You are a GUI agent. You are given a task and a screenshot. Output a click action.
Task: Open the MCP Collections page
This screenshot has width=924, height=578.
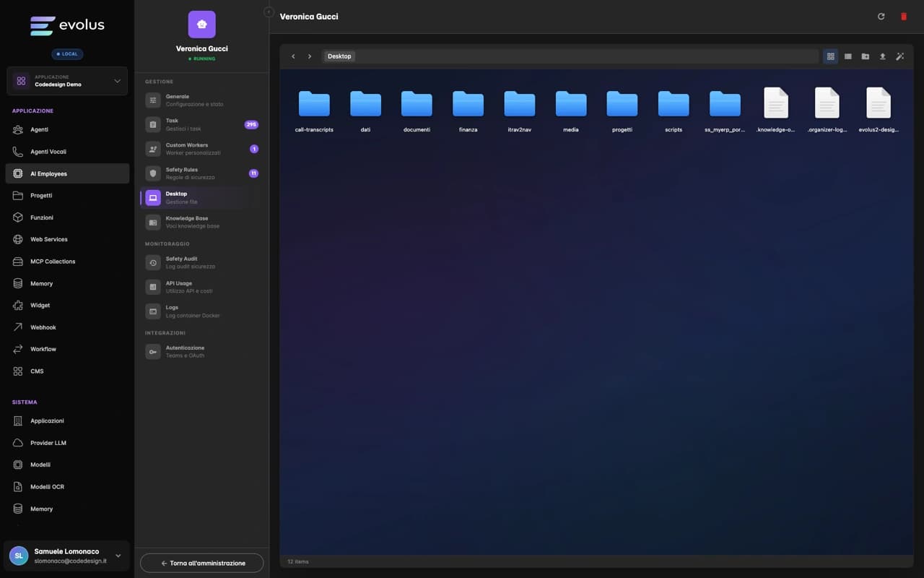click(x=53, y=262)
